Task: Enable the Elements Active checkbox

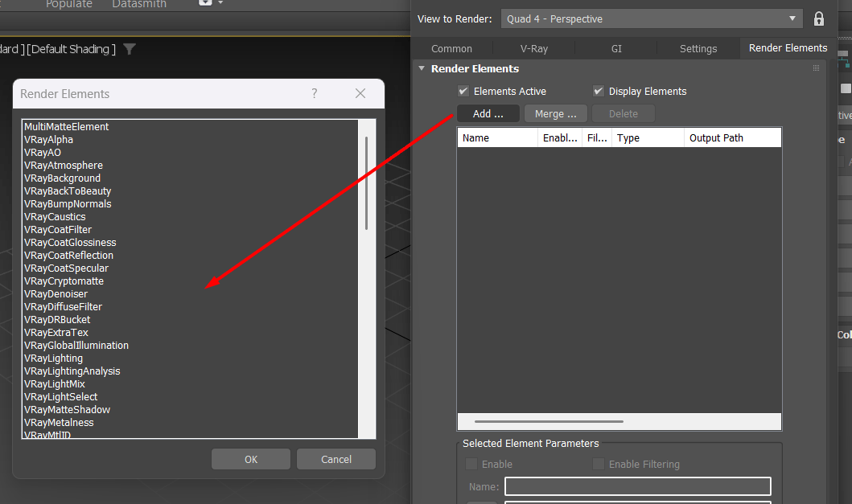Action: click(463, 91)
